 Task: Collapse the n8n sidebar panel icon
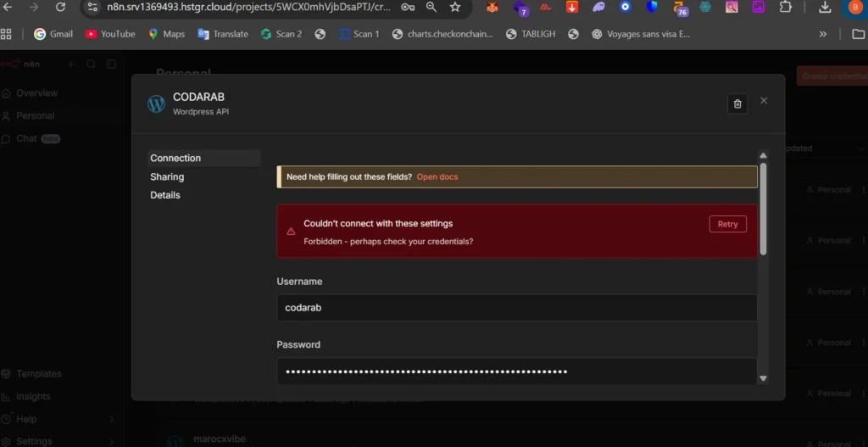(x=111, y=64)
